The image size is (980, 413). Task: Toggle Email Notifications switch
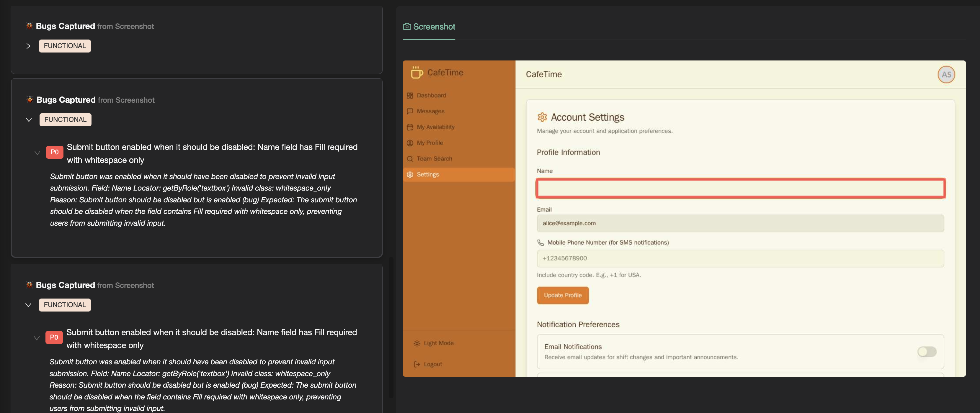tap(927, 352)
